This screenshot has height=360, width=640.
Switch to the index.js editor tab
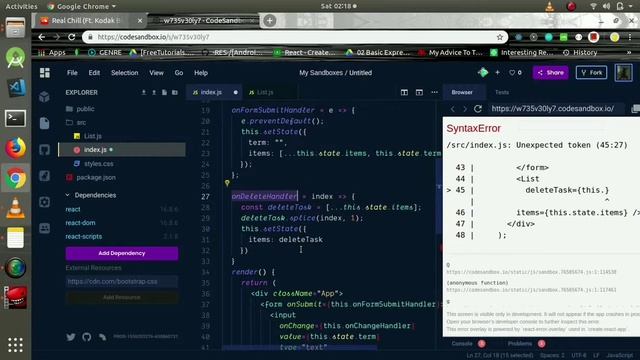(x=214, y=93)
